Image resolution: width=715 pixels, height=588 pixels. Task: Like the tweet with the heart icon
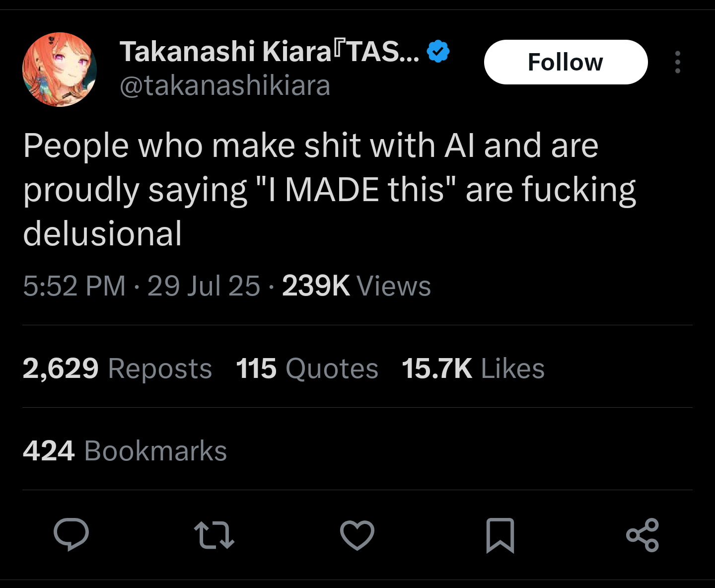pos(357,535)
